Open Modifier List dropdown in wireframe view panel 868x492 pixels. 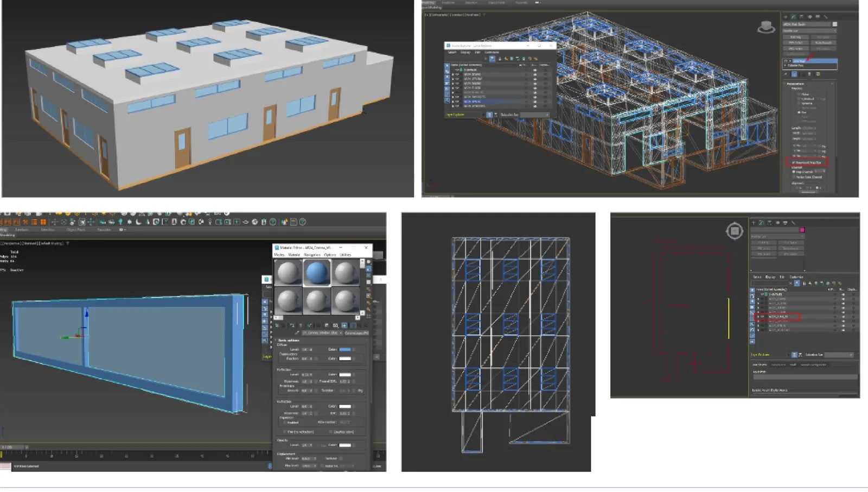(x=809, y=31)
